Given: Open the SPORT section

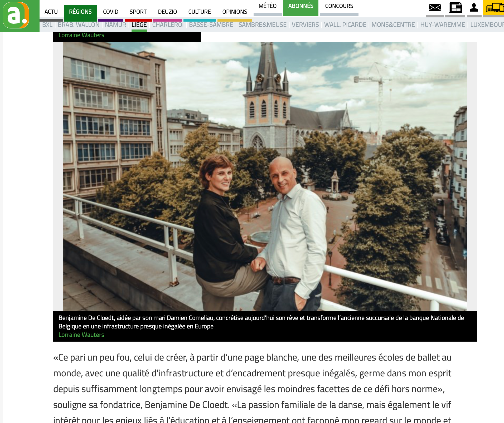Looking at the screenshot, I should [x=138, y=12].
